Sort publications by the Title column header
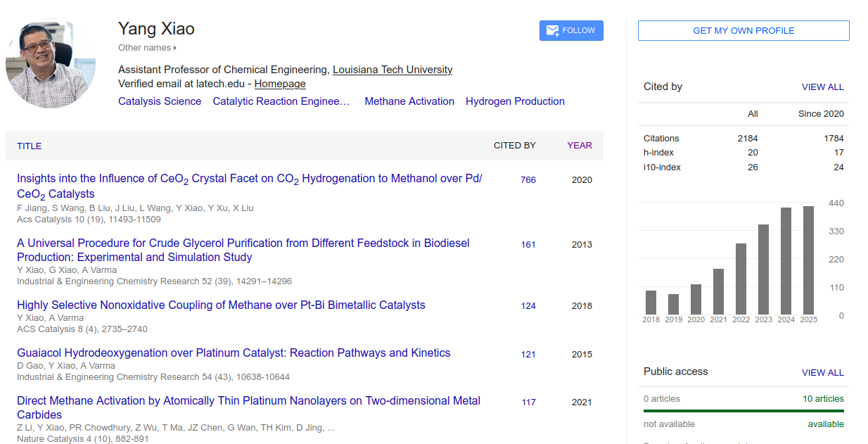The width and height of the screenshot is (868, 444). click(30, 146)
